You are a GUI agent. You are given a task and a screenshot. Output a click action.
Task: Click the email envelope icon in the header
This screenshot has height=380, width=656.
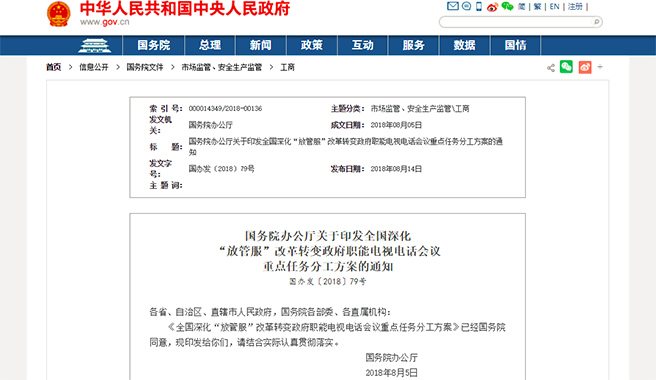click(x=453, y=6)
